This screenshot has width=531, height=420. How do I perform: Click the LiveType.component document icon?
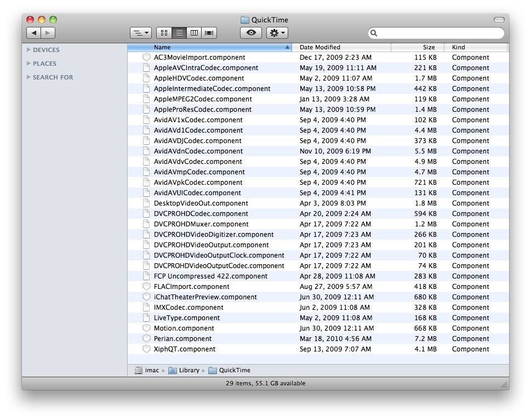(x=146, y=317)
